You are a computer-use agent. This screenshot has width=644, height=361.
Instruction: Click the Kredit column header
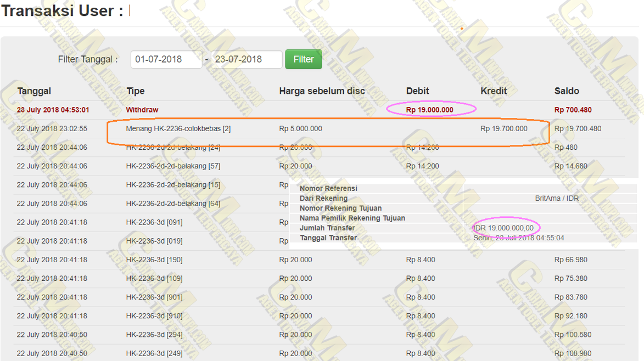click(494, 91)
